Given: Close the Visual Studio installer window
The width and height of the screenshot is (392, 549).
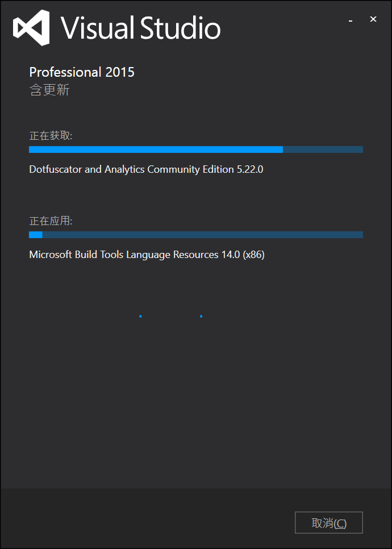Looking at the screenshot, I should coord(373,19).
